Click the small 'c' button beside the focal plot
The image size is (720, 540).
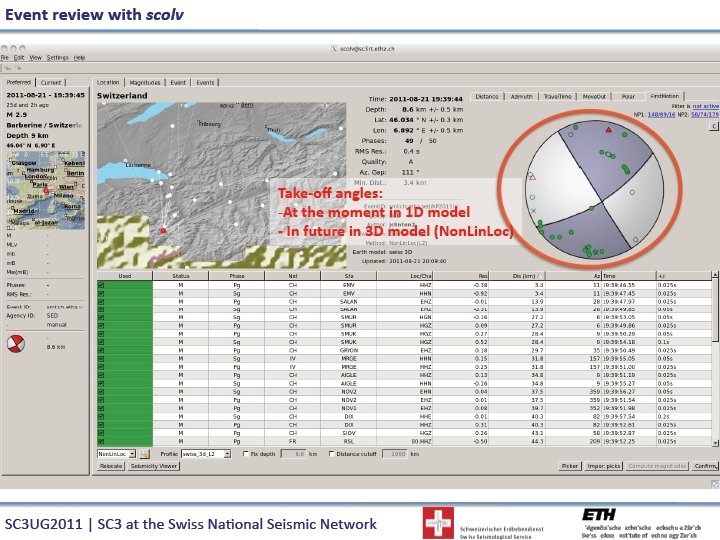pyautogui.click(x=714, y=126)
